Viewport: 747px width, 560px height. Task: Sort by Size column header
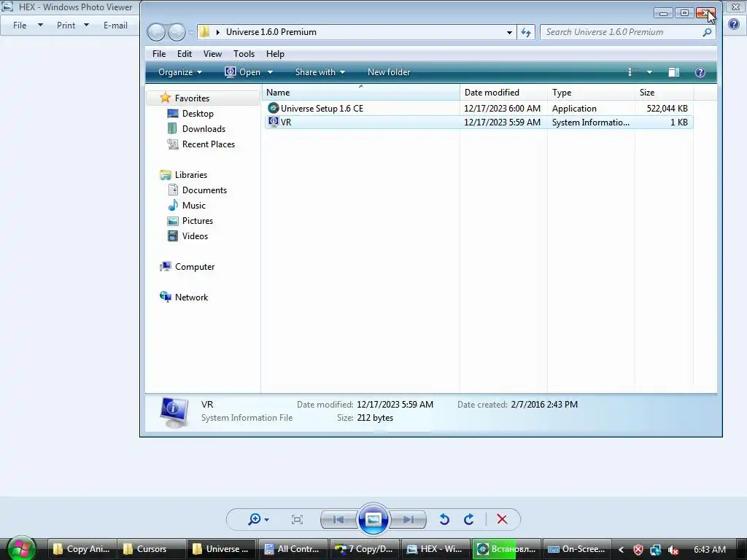click(x=664, y=93)
